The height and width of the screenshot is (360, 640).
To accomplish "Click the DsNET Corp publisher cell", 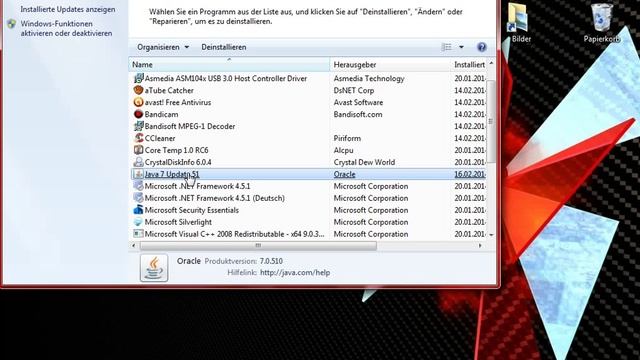I will pos(354,90).
